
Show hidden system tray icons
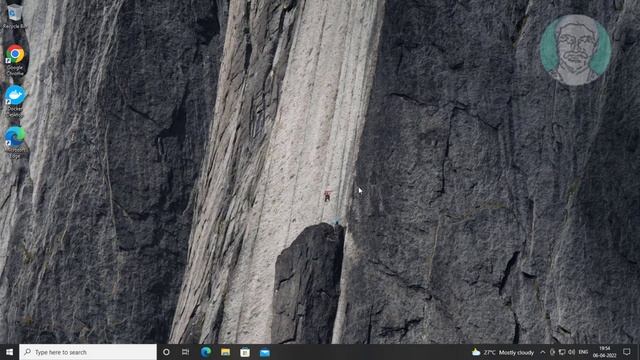click(x=542, y=352)
